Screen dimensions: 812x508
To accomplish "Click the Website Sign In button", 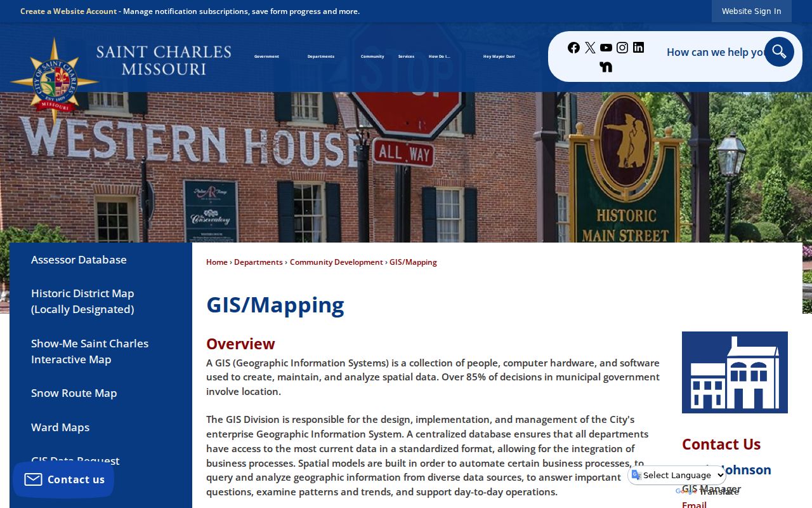I will point(752,11).
